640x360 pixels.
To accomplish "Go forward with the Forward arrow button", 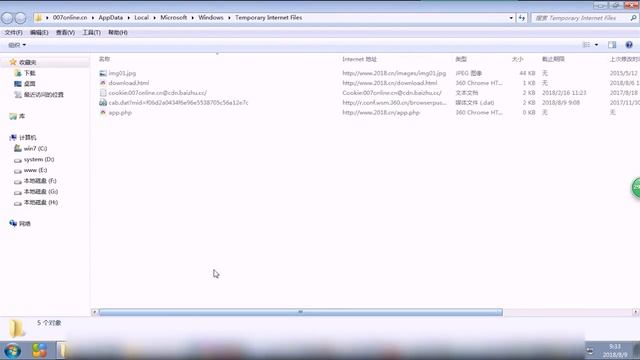I will [20, 18].
